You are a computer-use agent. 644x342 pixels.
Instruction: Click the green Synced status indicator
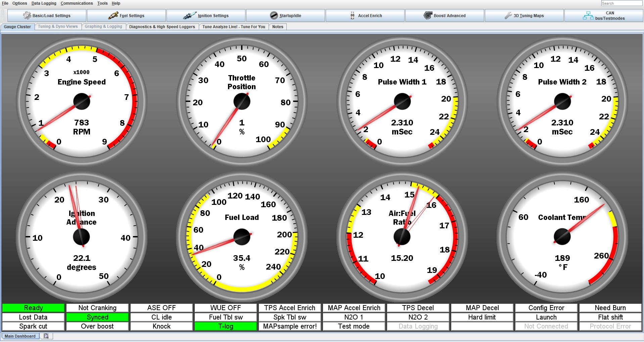point(97,317)
